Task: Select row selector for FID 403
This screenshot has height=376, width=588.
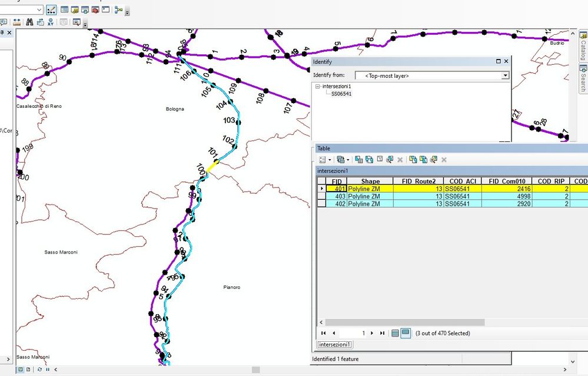Action: coord(322,196)
